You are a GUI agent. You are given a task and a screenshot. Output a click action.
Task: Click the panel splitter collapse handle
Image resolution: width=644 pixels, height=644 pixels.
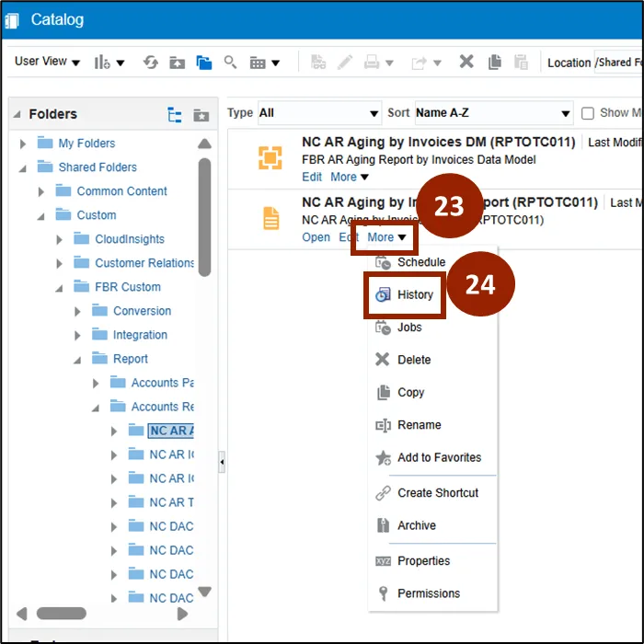click(x=222, y=462)
